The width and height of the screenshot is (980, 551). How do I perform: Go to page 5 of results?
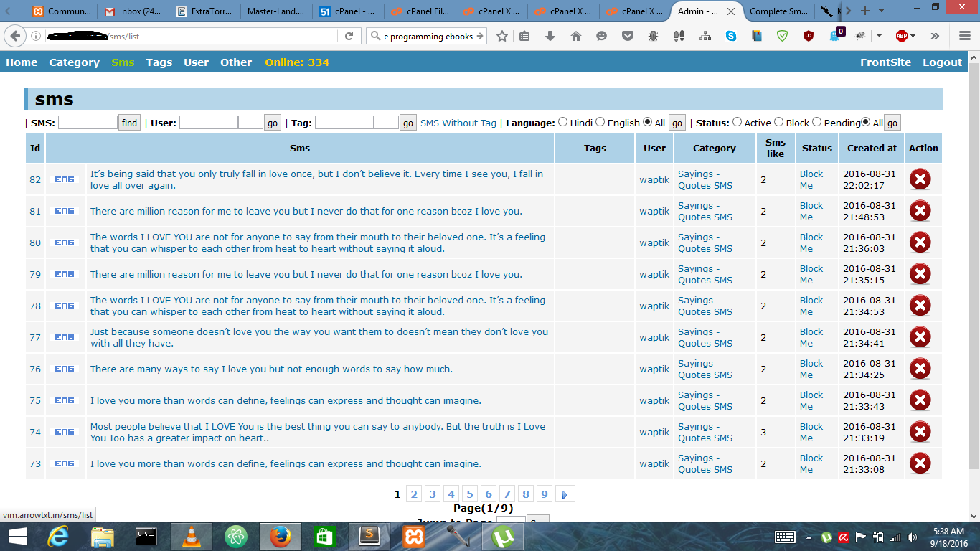[x=470, y=494]
